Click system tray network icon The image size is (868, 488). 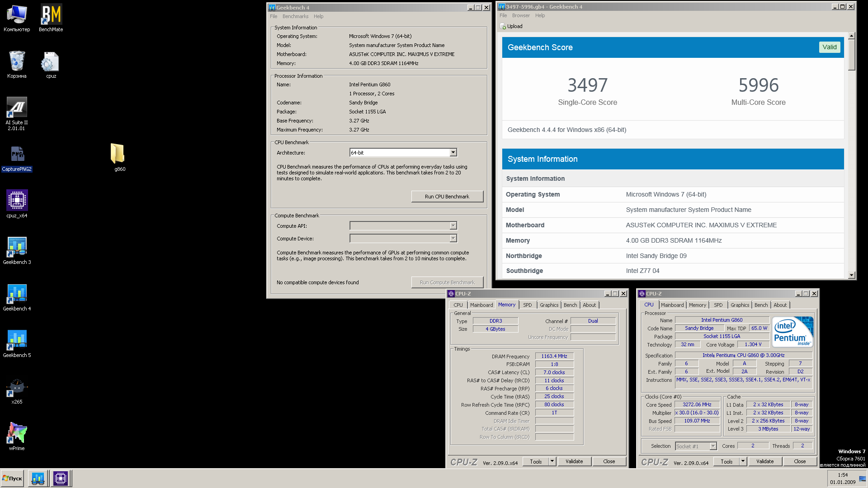tap(862, 479)
